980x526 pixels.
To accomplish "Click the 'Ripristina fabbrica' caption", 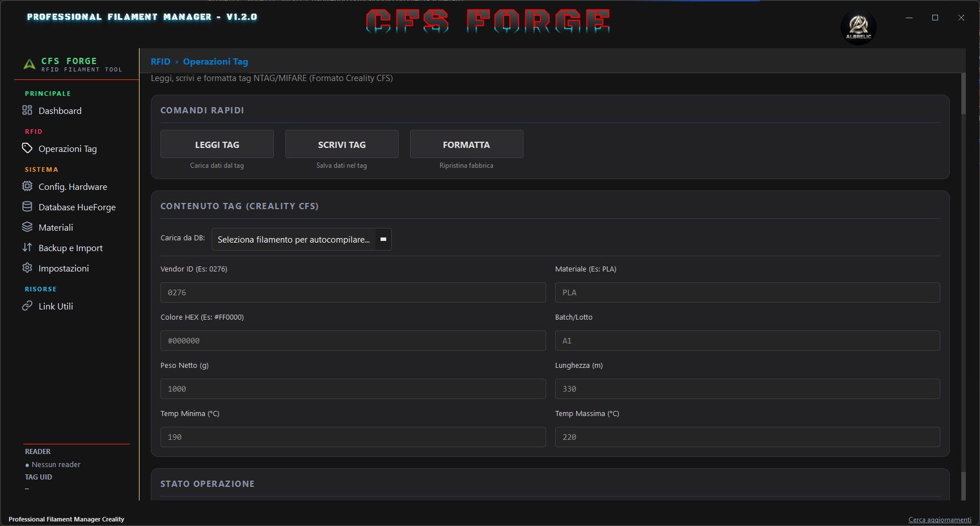I will tap(467, 166).
